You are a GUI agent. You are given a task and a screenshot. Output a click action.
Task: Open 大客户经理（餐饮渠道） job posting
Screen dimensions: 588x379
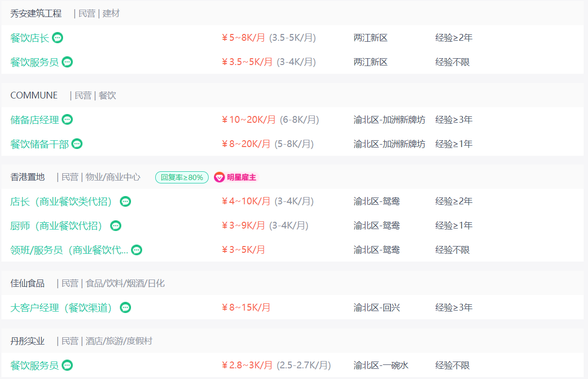[61, 308]
